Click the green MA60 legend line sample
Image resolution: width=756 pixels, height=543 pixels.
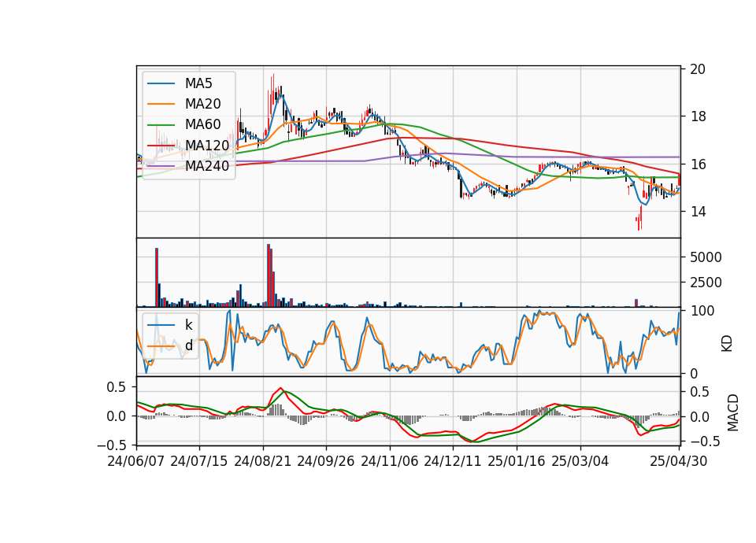pyautogui.click(x=161, y=125)
